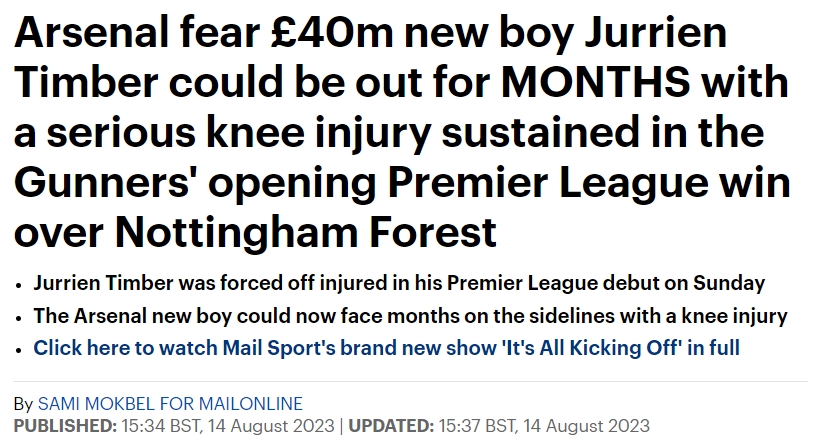Open Sami Mokbel's author link
Screen dimensions: 816x448
pyautogui.click(x=170, y=404)
